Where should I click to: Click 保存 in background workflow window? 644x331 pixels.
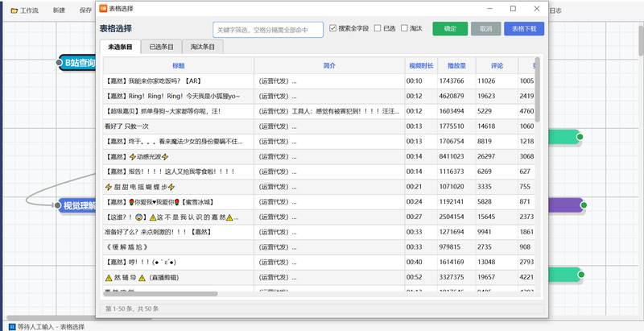tap(85, 10)
